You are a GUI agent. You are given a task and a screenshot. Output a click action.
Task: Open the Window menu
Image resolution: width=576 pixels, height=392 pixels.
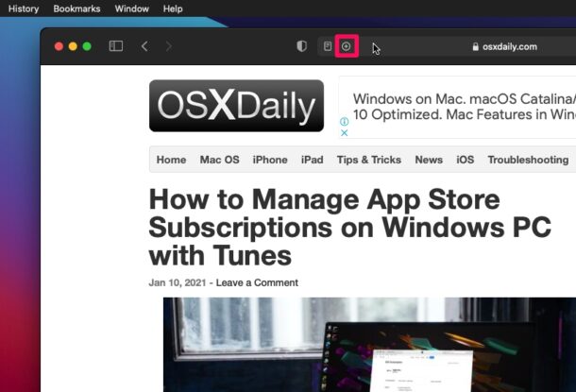coord(132,9)
